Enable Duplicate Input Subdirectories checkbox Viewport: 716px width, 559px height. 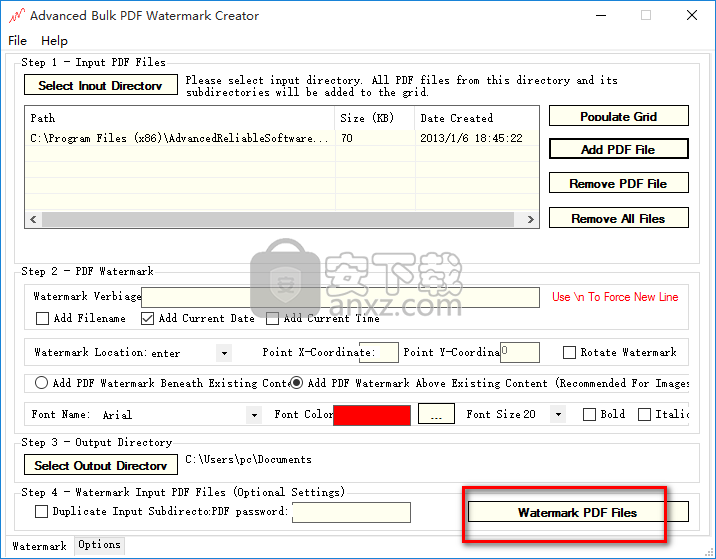pos(41,512)
